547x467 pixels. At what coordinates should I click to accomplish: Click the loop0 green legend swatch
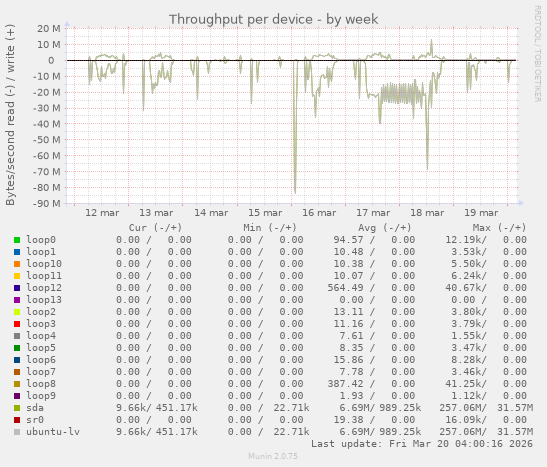[17, 240]
